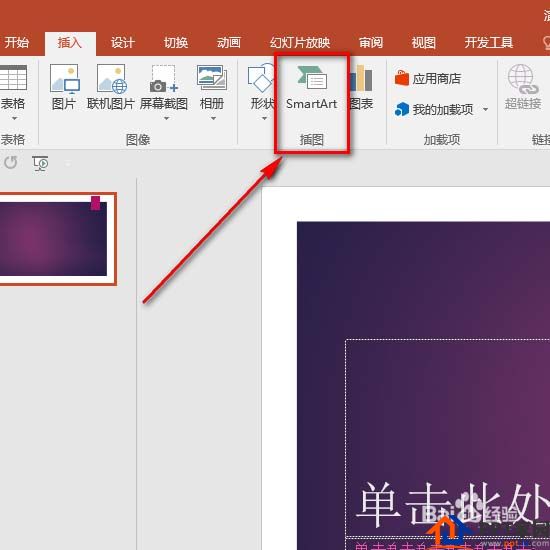Expand the 屏幕截图 dropdown arrow
This screenshot has width=550, height=550.
[167, 119]
